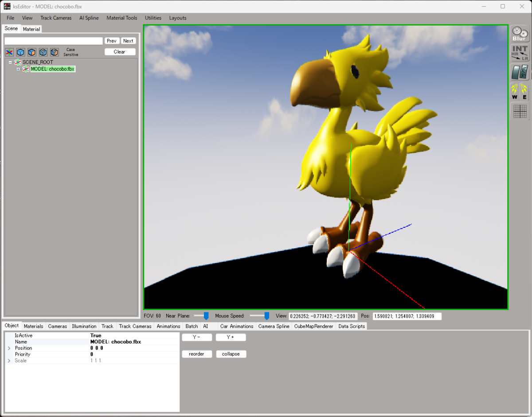The image size is (532, 417).
Task: Click the INT HR/LR interior switch icon
Action: [x=520, y=53]
